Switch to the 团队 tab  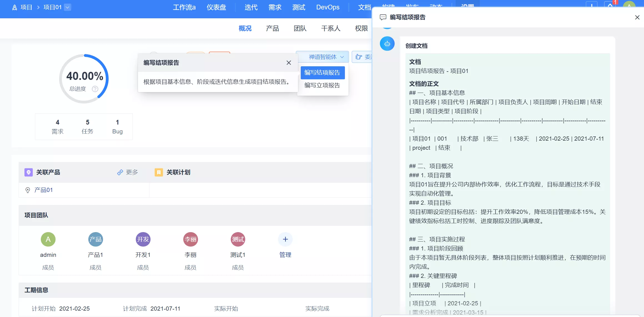click(x=300, y=28)
